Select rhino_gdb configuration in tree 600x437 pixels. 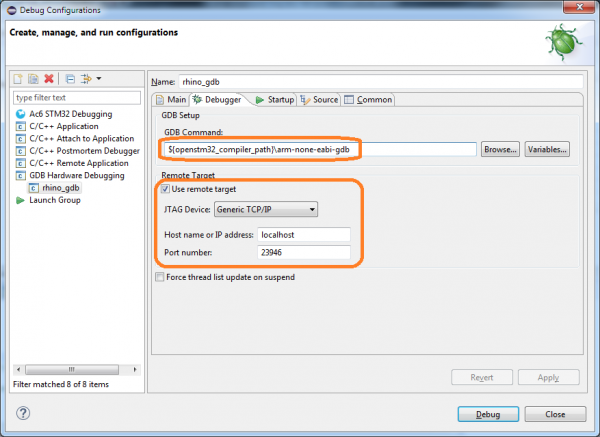click(x=62, y=187)
